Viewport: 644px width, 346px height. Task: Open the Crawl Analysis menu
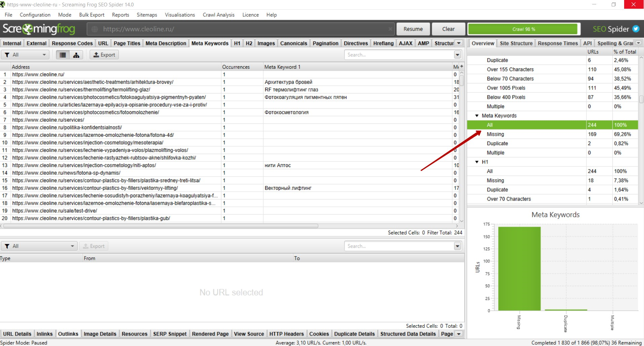[x=218, y=15]
